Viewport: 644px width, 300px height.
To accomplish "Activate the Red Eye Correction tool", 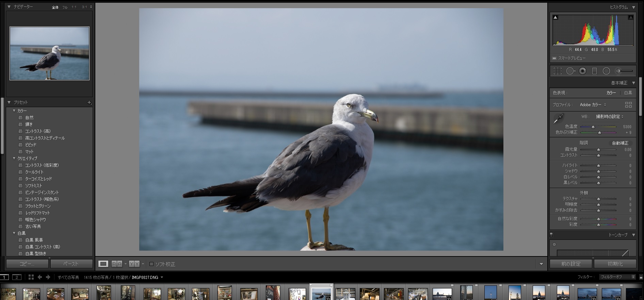I will point(582,71).
